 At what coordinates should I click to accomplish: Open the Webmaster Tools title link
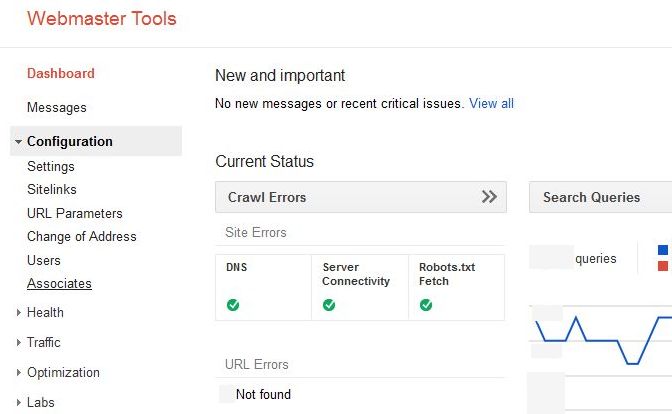click(102, 18)
